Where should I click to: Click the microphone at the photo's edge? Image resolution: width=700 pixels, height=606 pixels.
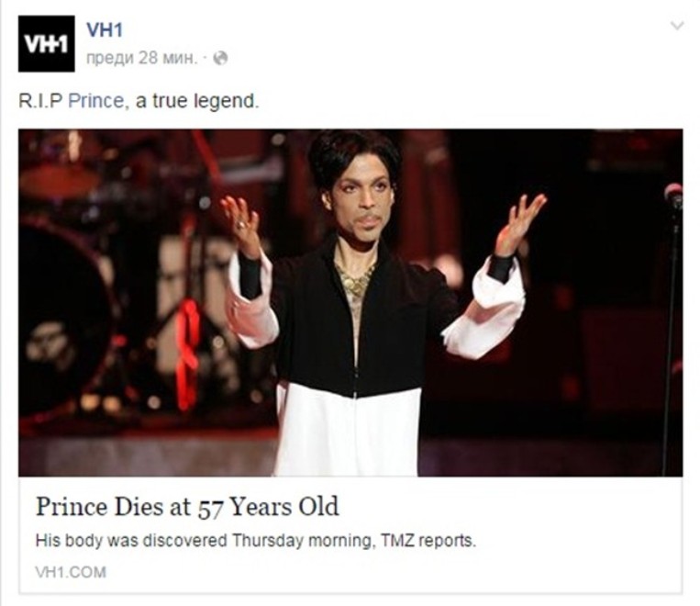(673, 196)
